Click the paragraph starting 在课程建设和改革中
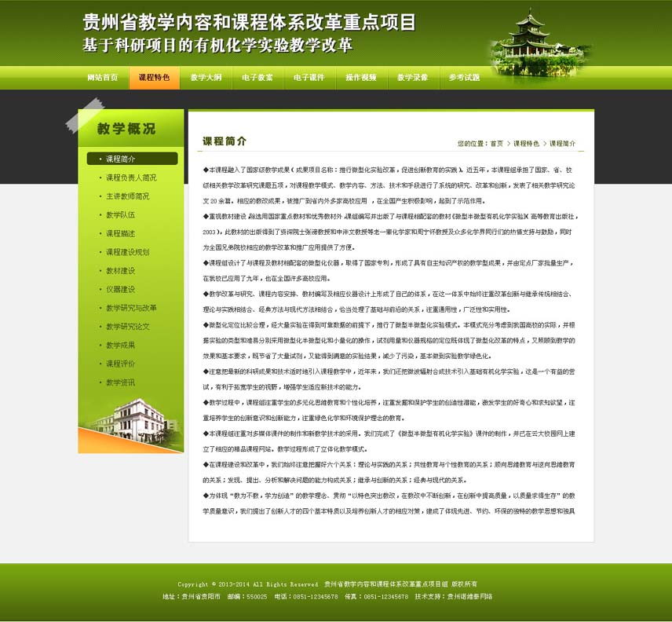Screen dimensions: 672x622 pyautogui.click(x=389, y=473)
